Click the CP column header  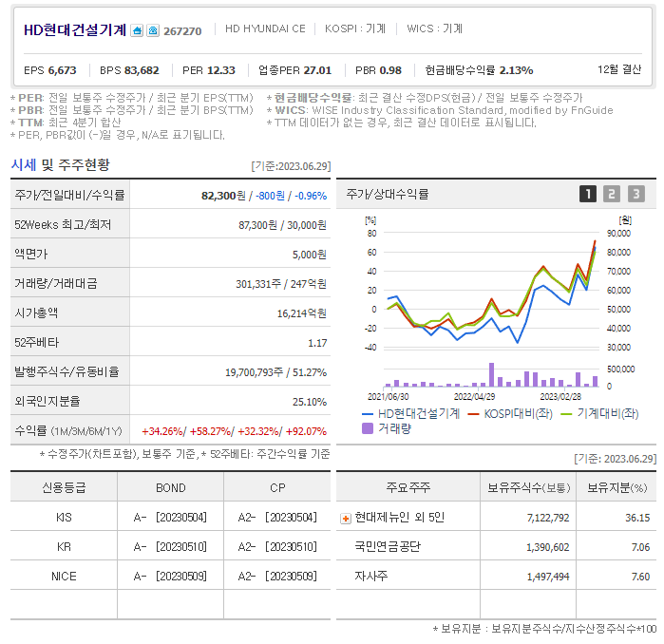(277, 488)
